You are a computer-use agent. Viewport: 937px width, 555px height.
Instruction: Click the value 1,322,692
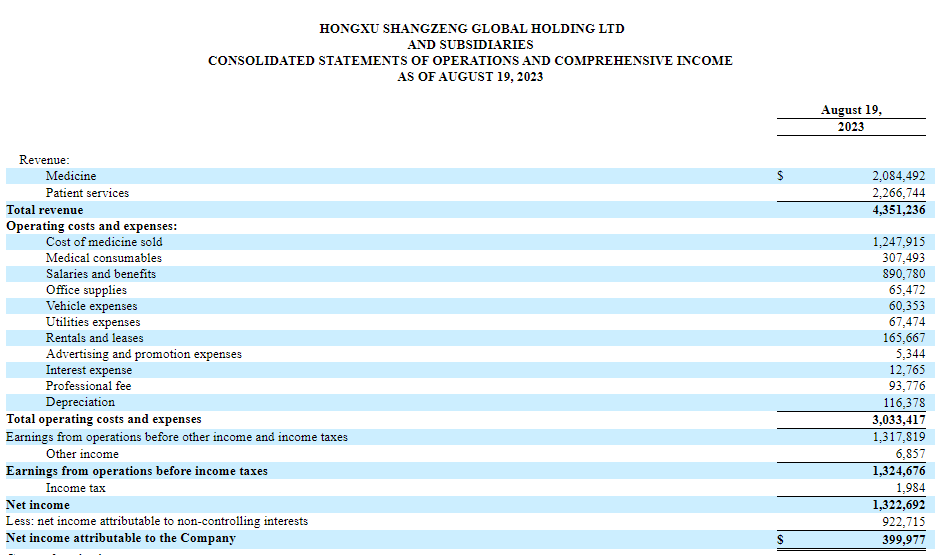click(x=898, y=505)
